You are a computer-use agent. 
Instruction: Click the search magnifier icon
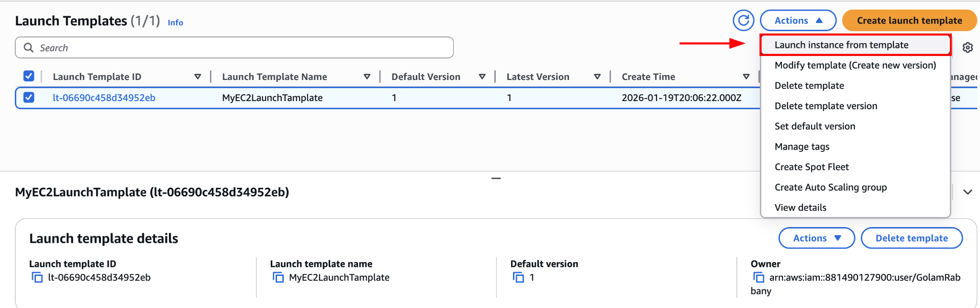pos(28,47)
